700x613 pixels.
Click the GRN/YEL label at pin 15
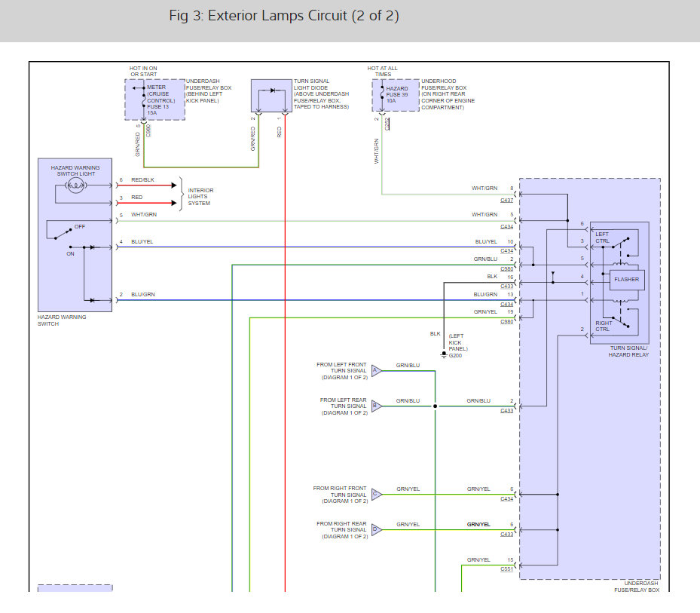click(478, 559)
